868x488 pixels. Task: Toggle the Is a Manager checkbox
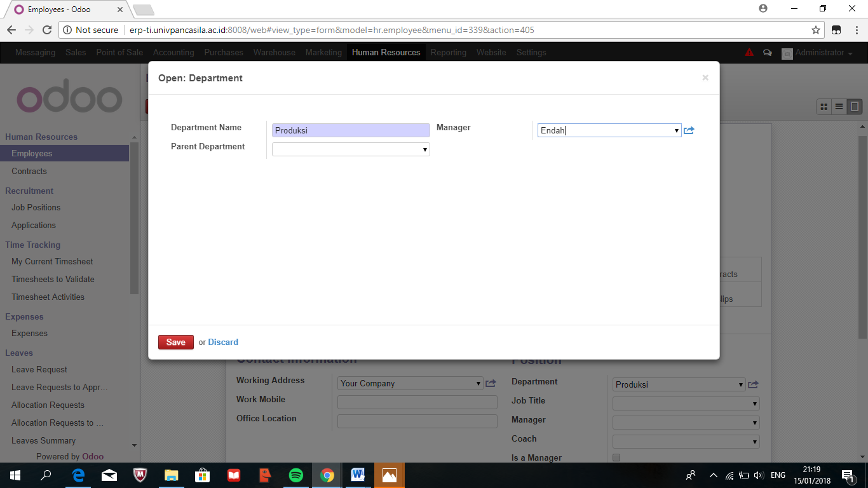click(x=616, y=457)
